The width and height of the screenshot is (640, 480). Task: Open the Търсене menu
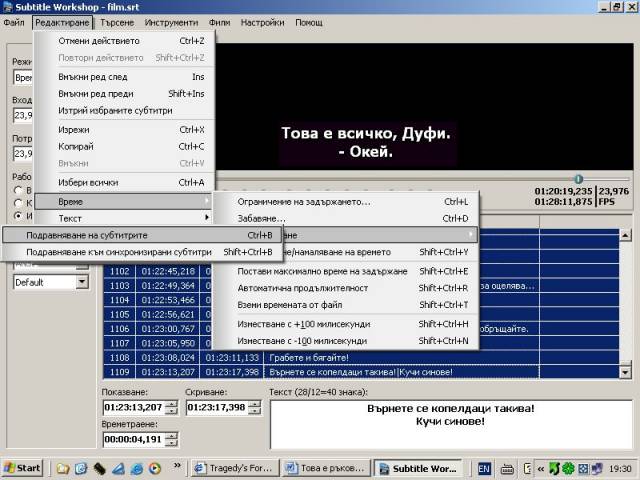(x=117, y=22)
